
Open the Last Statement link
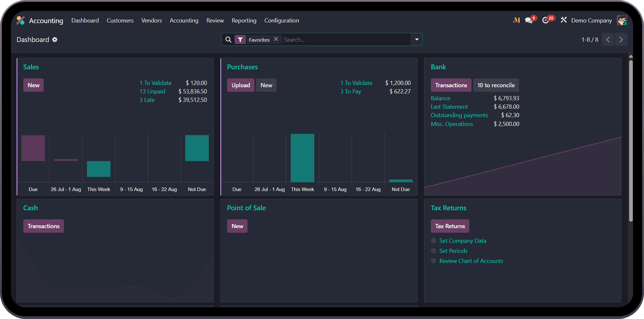pos(449,107)
